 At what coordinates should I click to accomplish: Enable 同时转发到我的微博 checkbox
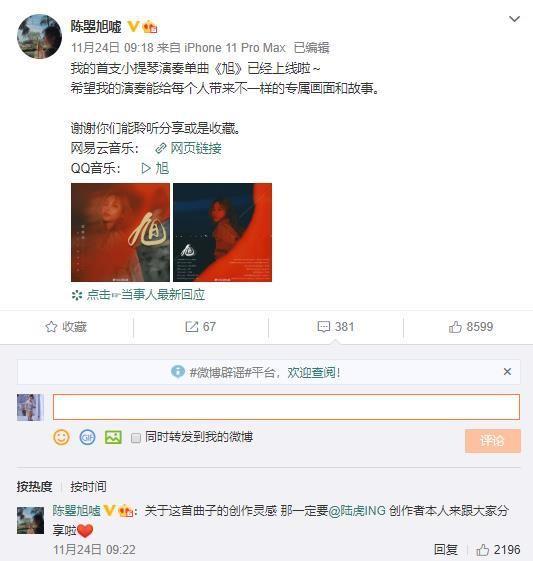[136, 438]
